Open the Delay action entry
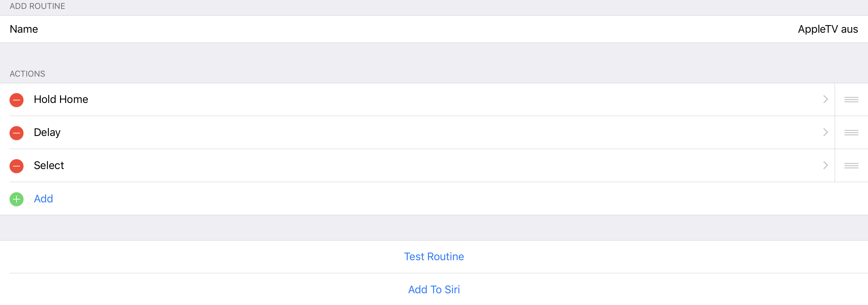 coord(47,132)
